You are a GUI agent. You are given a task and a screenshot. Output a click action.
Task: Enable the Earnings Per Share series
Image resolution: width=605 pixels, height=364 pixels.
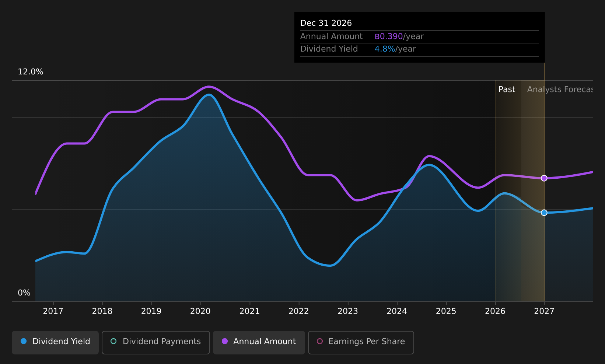click(x=361, y=343)
